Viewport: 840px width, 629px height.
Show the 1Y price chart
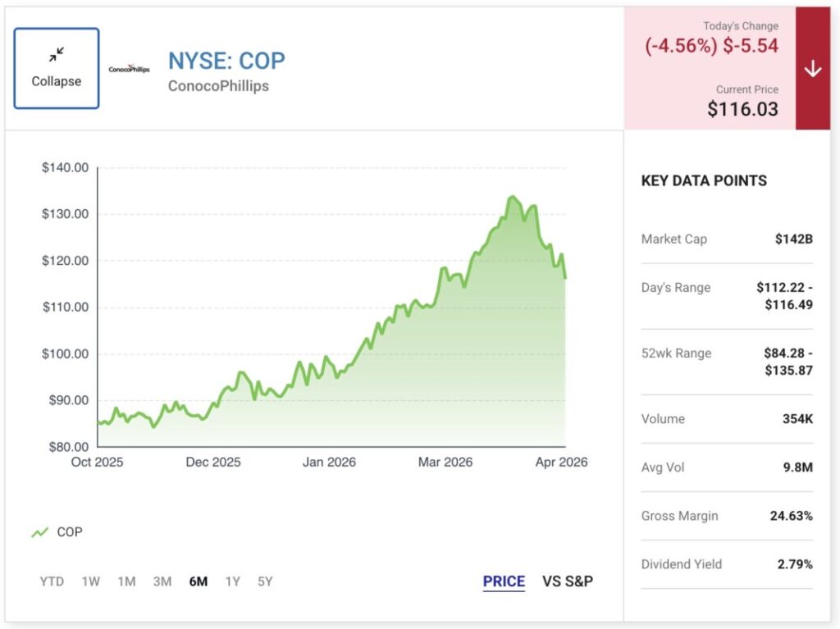pos(233,581)
